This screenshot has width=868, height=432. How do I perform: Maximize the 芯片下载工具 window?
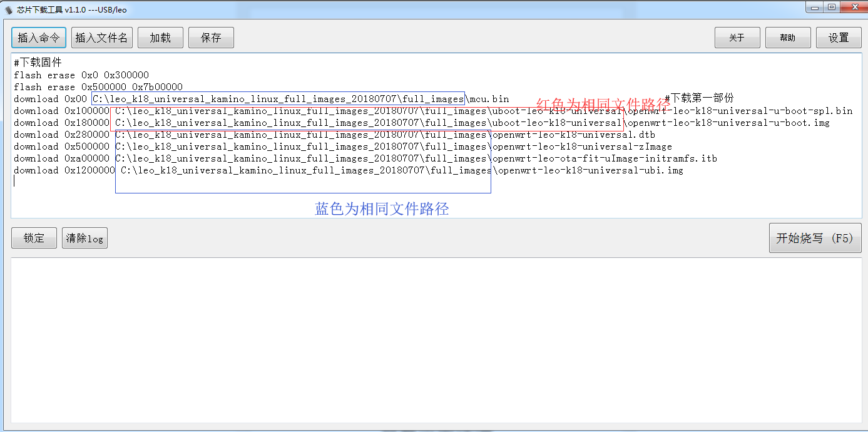coord(831,7)
